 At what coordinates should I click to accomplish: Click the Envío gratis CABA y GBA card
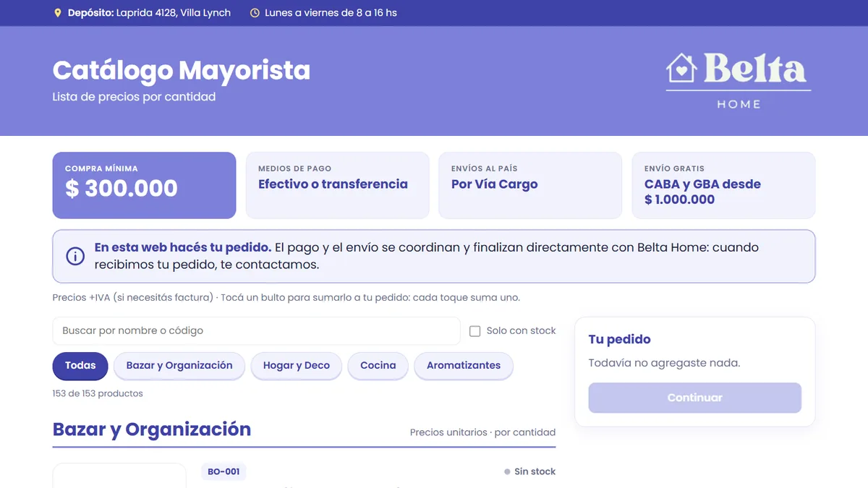[723, 185]
